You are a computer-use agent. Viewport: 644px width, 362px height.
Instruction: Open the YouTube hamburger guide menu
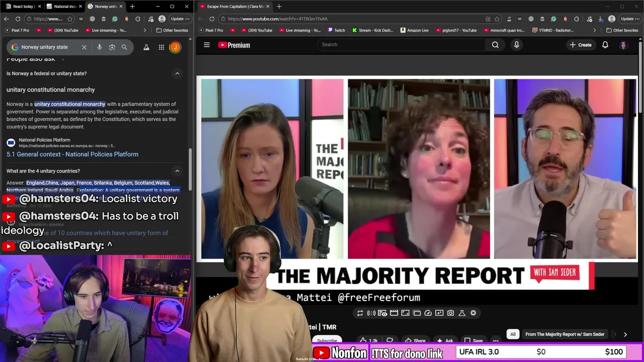(x=206, y=45)
